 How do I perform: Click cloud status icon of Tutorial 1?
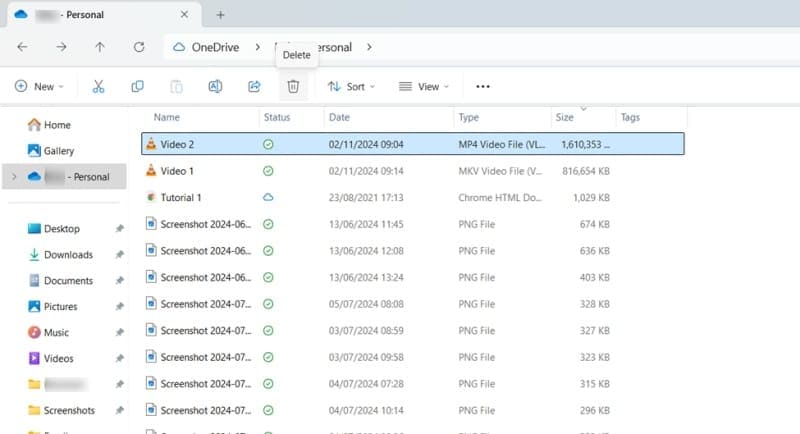(x=268, y=197)
